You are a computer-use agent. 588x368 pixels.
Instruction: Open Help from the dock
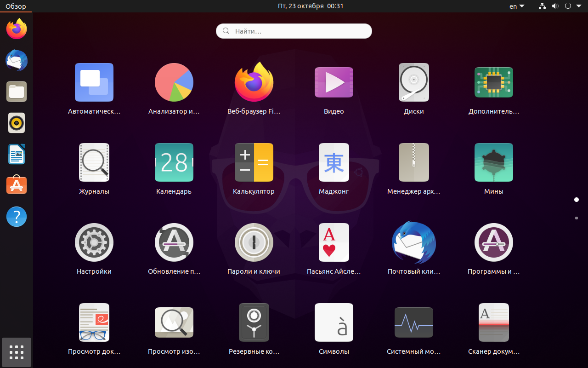(17, 217)
